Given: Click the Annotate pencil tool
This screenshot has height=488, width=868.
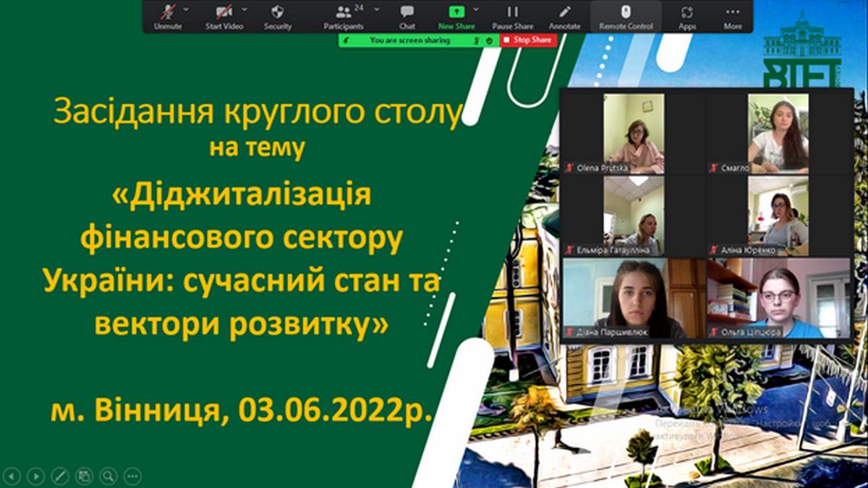Looking at the screenshot, I should pyautogui.click(x=564, y=16).
